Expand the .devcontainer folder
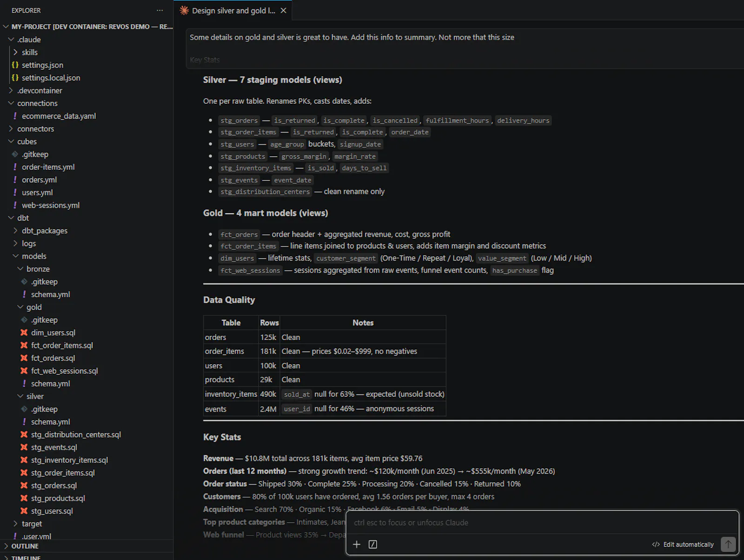The image size is (744, 560). [11, 90]
